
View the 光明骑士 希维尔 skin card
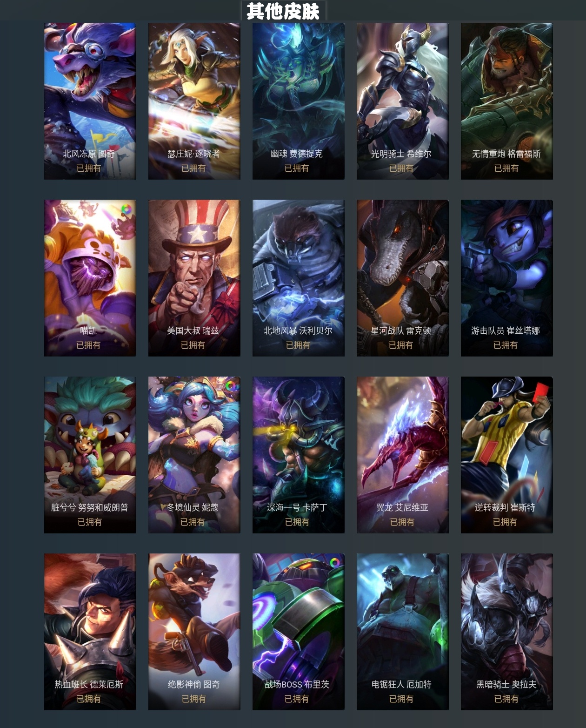pyautogui.click(x=403, y=101)
